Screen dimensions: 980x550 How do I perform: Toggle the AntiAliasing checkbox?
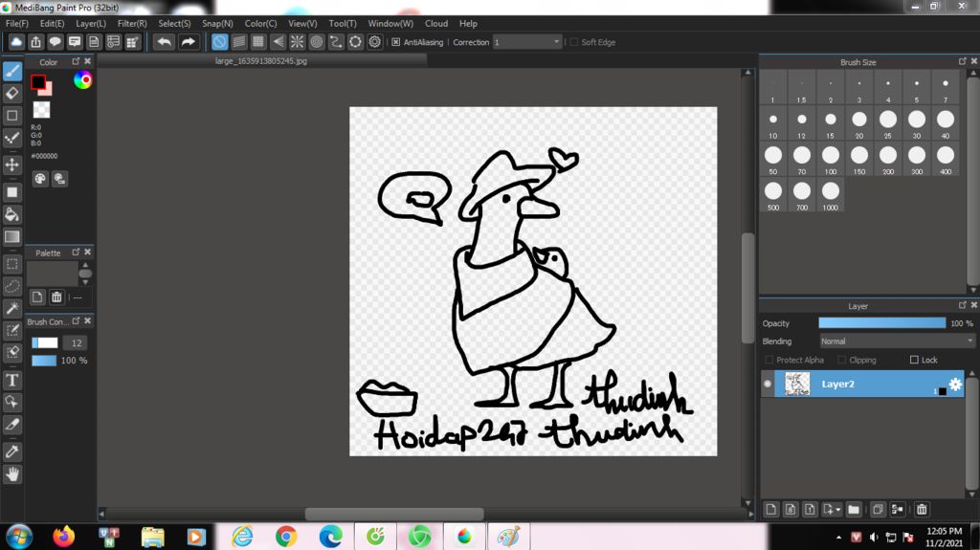[395, 42]
